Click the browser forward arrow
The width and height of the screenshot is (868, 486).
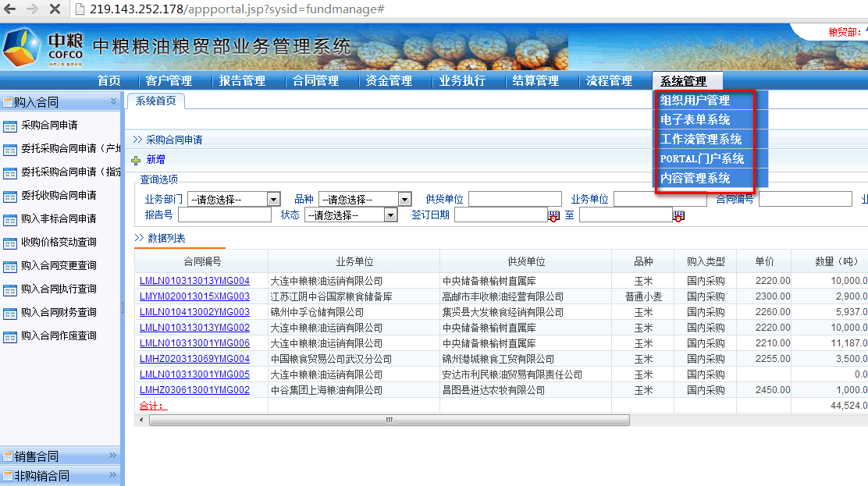[x=32, y=9]
